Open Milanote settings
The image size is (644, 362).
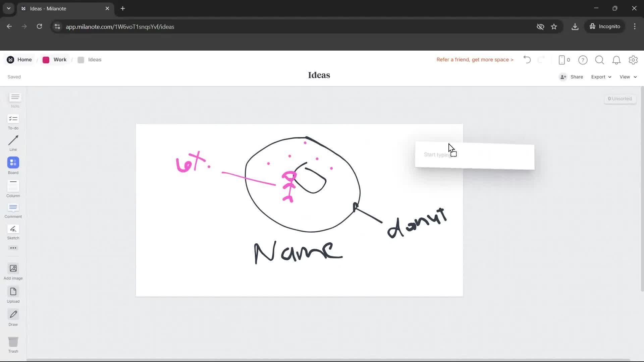(633, 60)
